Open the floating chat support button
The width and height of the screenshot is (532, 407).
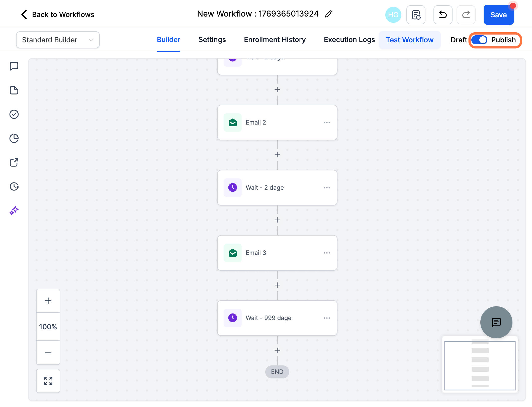pos(496,322)
